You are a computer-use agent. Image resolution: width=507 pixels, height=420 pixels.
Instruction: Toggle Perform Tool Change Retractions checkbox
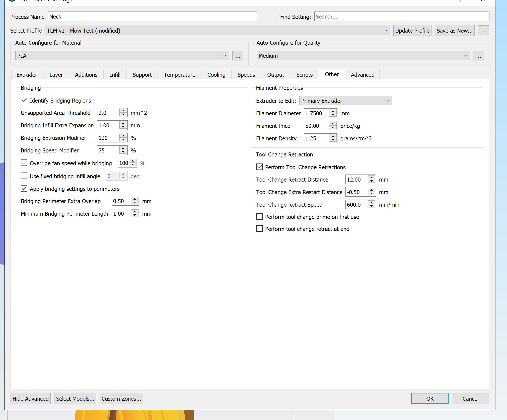coord(259,167)
